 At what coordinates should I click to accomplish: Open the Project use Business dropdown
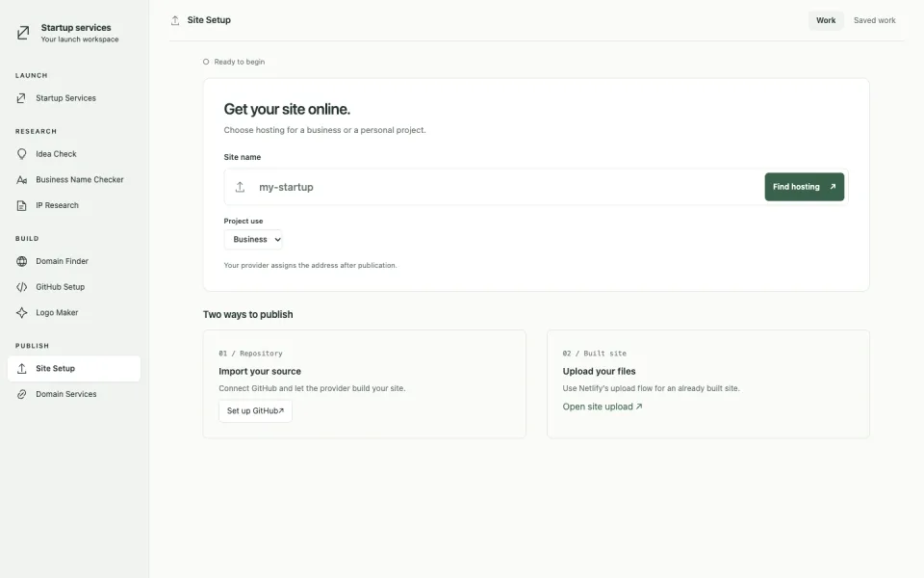click(253, 240)
